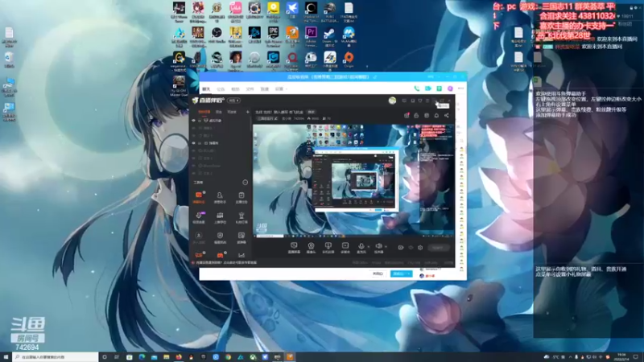Open the orange first tool in streaming toolbox
Screen dimensions: 644x362
click(199, 195)
